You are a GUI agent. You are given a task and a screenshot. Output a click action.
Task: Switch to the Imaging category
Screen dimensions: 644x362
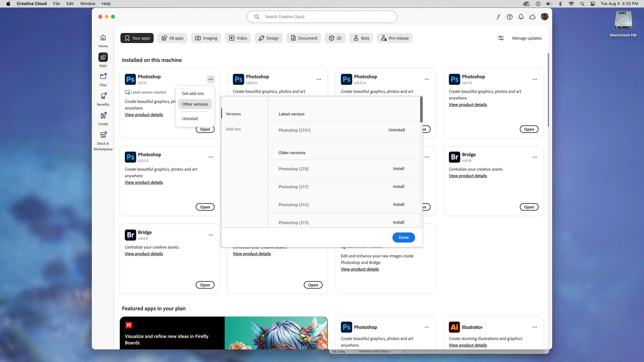click(206, 38)
